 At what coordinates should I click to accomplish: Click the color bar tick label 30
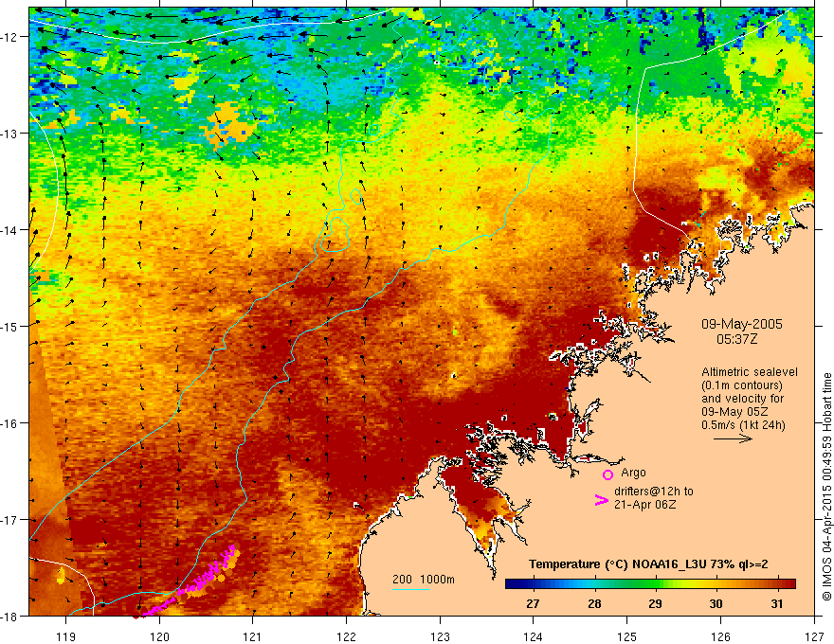click(716, 603)
